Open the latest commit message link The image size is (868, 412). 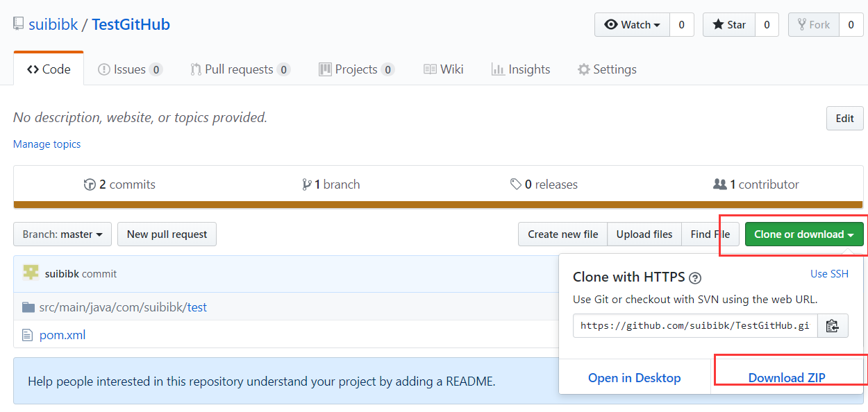99,274
